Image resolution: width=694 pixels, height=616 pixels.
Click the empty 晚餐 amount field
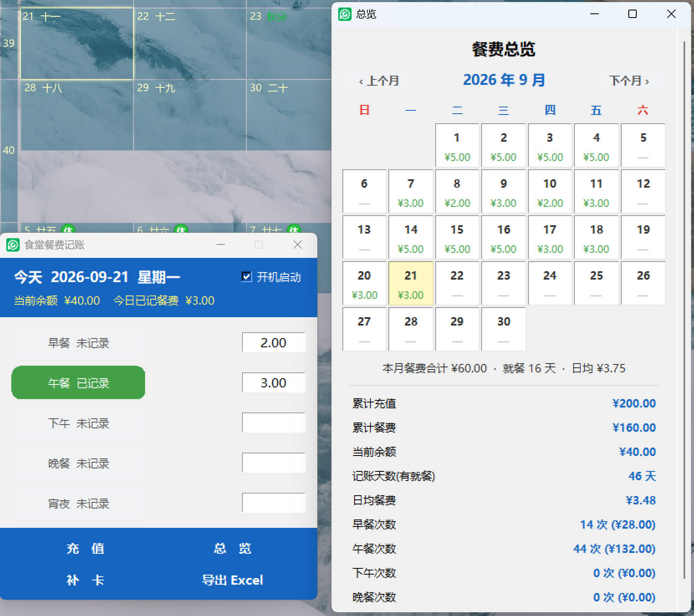[x=274, y=463]
